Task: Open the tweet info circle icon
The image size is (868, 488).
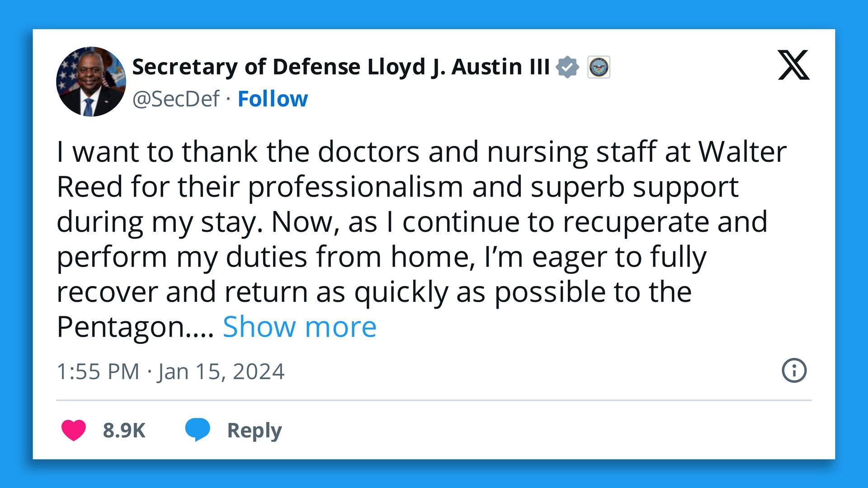Action: click(794, 371)
